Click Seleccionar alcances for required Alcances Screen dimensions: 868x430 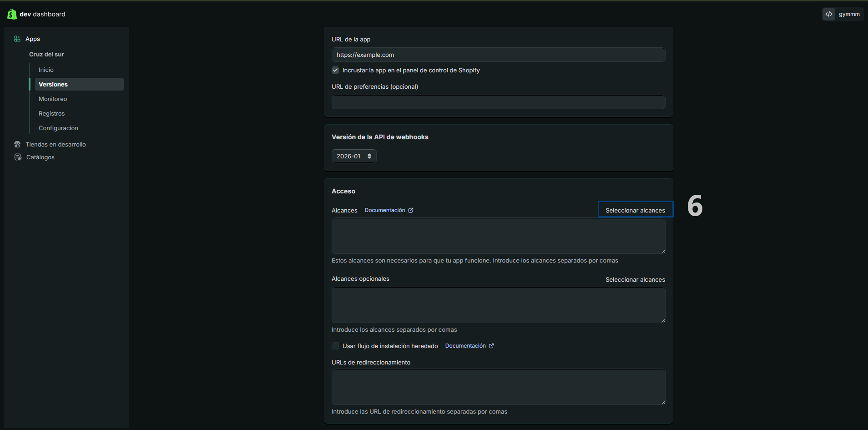(635, 210)
